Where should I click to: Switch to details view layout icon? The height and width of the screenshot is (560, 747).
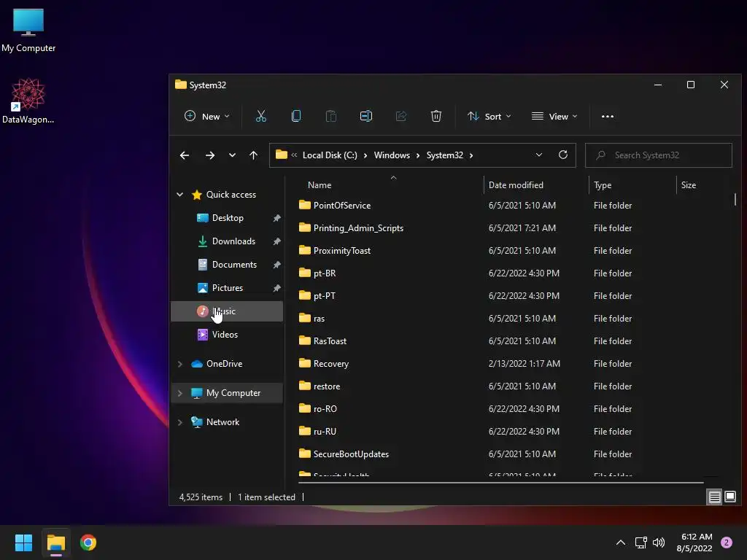tap(715, 497)
